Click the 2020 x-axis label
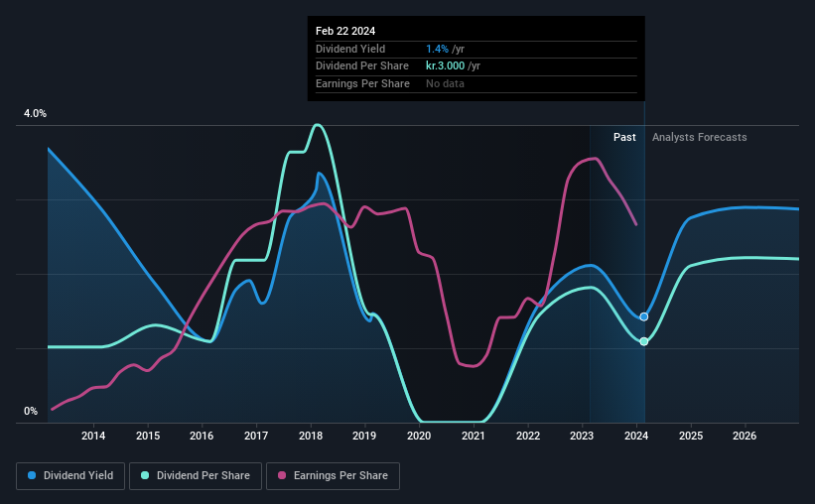Image resolution: width=815 pixels, height=504 pixels. (x=419, y=436)
